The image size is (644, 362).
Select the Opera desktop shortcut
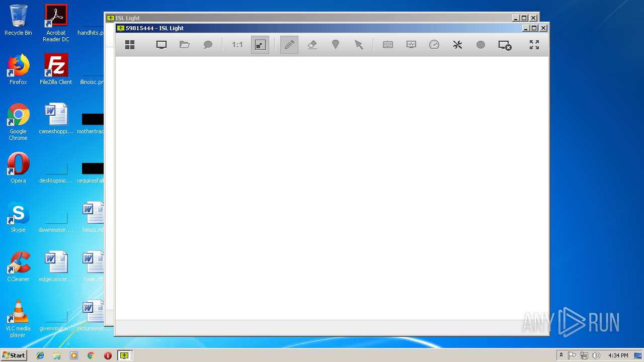coord(18,168)
